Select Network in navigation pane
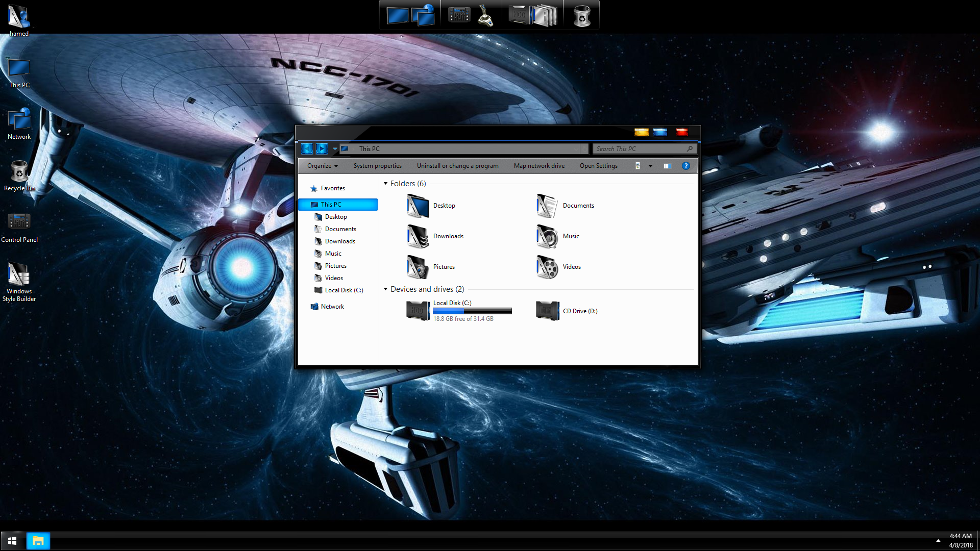This screenshot has height=551, width=980. [x=332, y=307]
